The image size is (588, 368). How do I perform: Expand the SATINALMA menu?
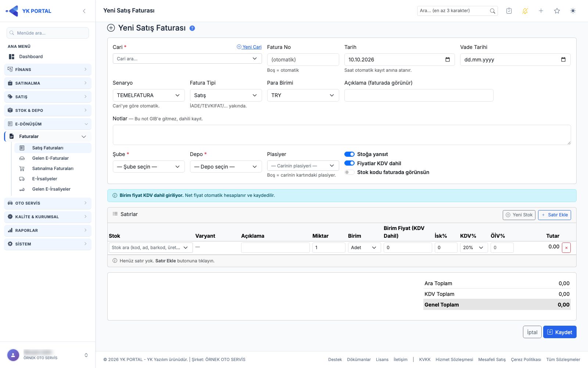pos(48,83)
